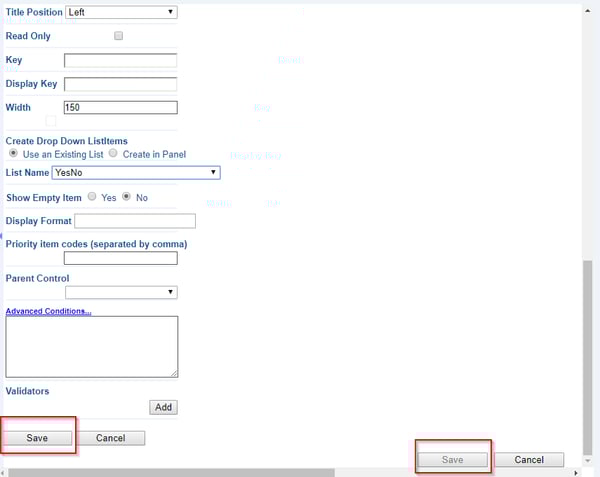Open the Parent Control dropdown
The height and width of the screenshot is (477, 600).
(120, 292)
